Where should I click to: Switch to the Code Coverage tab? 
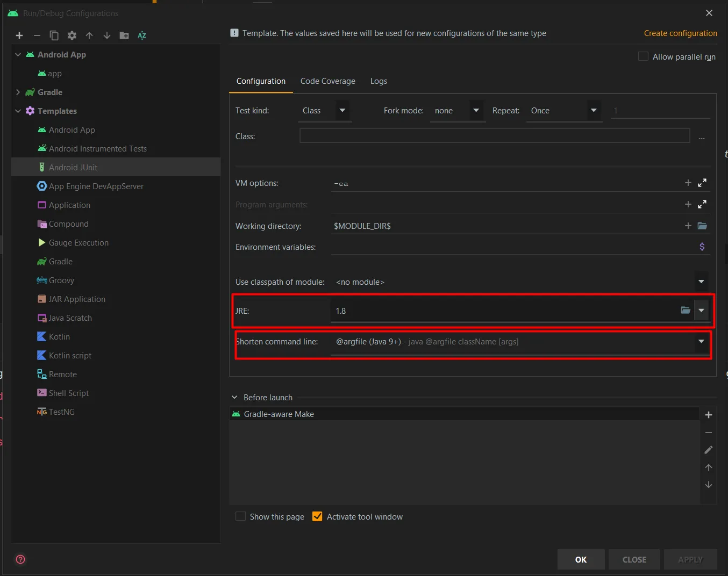(x=327, y=81)
